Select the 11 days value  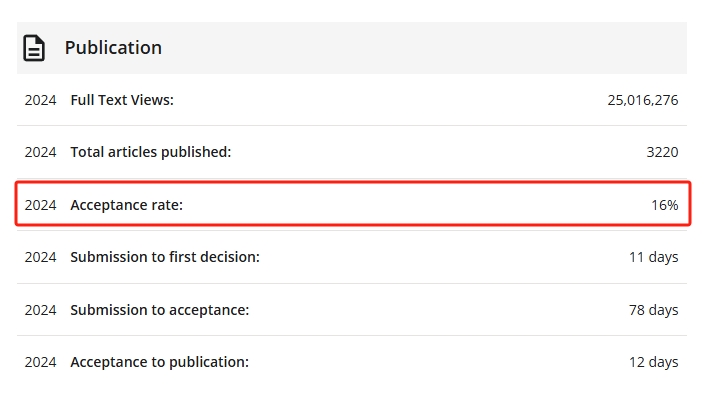(x=653, y=257)
